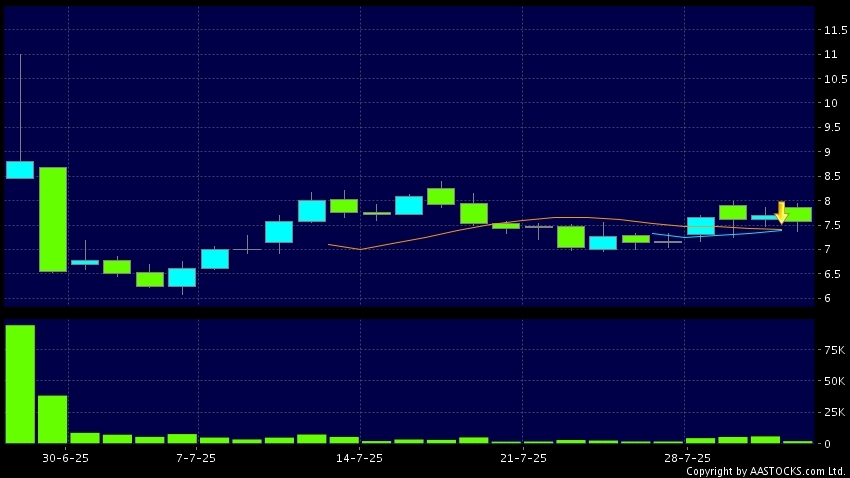Image resolution: width=850 pixels, height=478 pixels.
Task: Click the 11 price axis label
Action: 830,55
